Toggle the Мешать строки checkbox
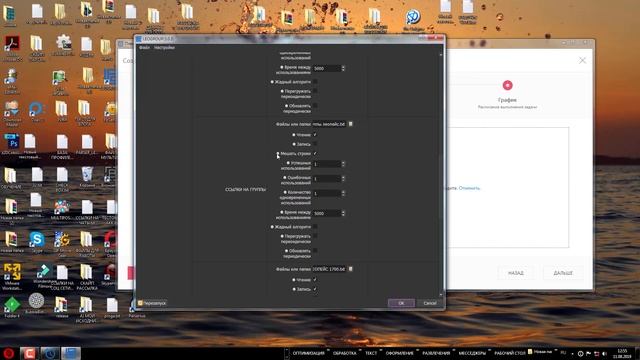Image resolution: width=640 pixels, height=360 pixels. click(x=315, y=153)
